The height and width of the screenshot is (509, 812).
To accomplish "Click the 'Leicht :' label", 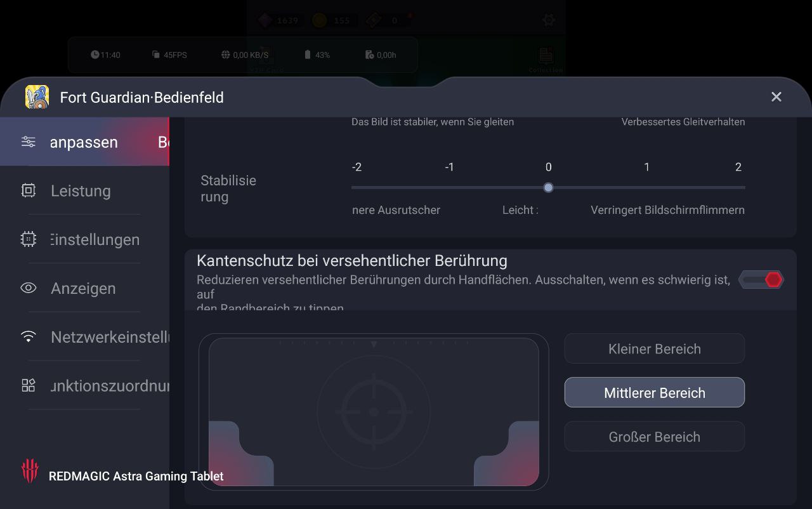I will coord(520,210).
